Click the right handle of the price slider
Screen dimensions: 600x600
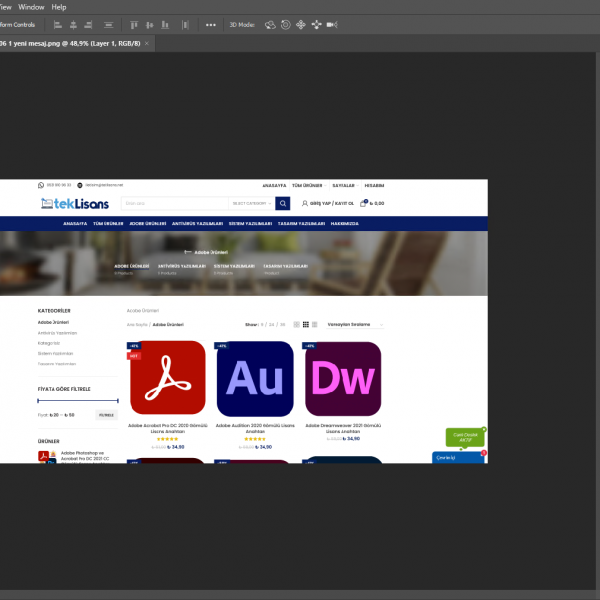118,401
